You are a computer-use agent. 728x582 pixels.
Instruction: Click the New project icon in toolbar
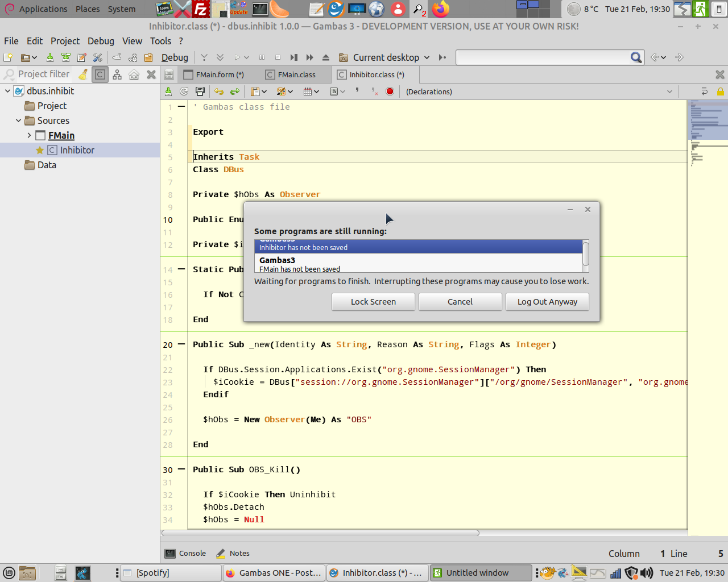coord(8,57)
